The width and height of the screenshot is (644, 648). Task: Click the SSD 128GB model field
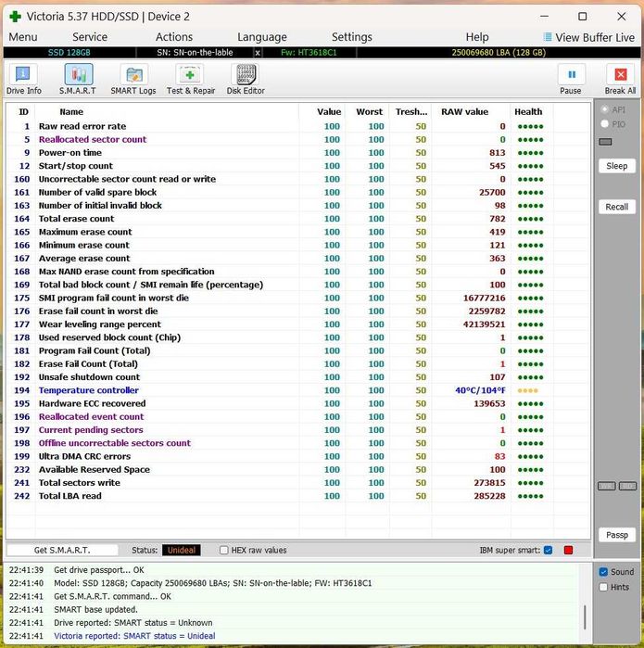pyautogui.click(x=69, y=53)
